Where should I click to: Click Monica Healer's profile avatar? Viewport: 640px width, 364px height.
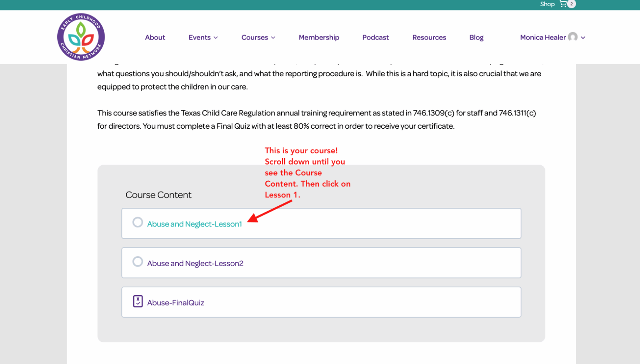(573, 37)
